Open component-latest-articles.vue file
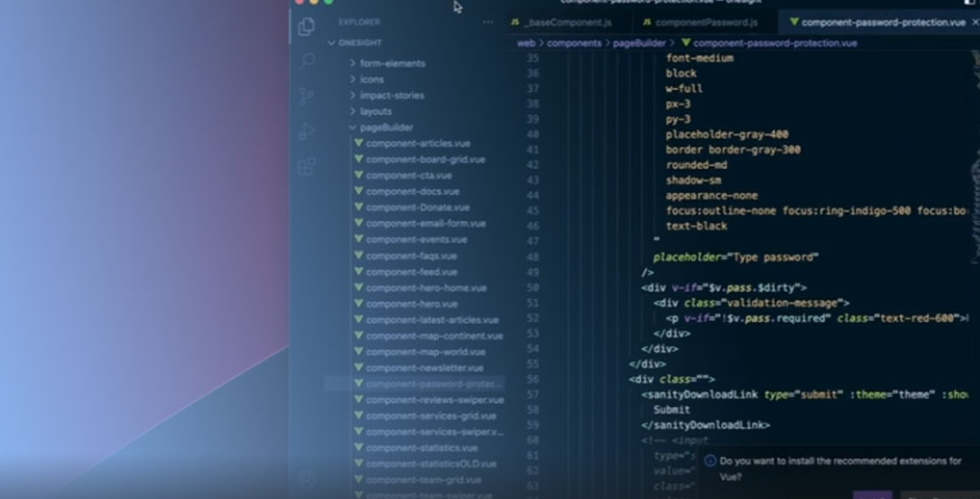 tap(432, 319)
